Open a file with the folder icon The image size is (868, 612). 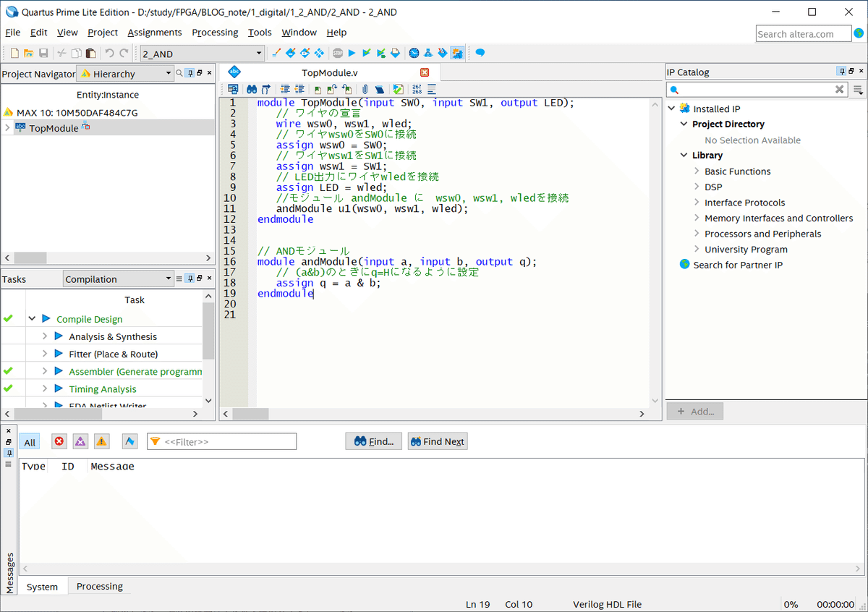[29, 53]
